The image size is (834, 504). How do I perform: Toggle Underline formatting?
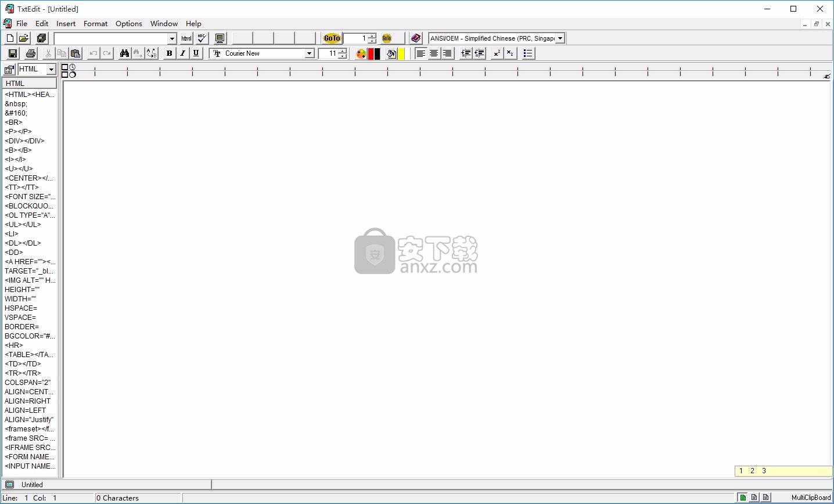coord(196,53)
